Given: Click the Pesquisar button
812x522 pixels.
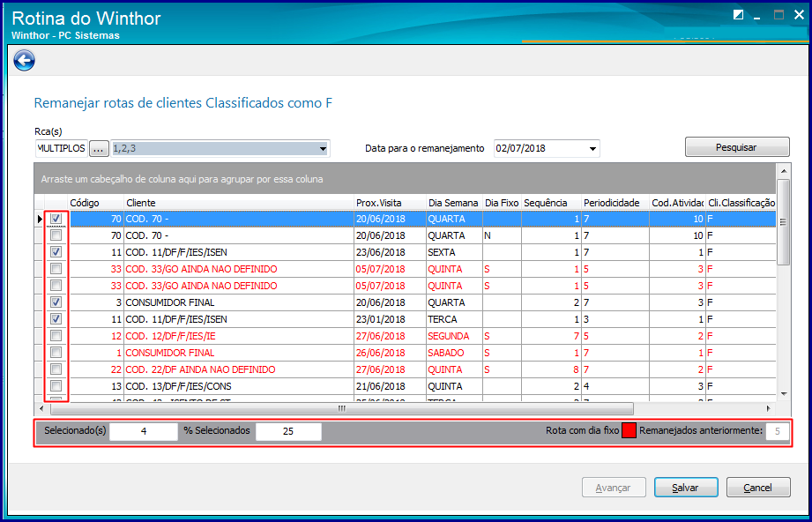Looking at the screenshot, I should [737, 147].
